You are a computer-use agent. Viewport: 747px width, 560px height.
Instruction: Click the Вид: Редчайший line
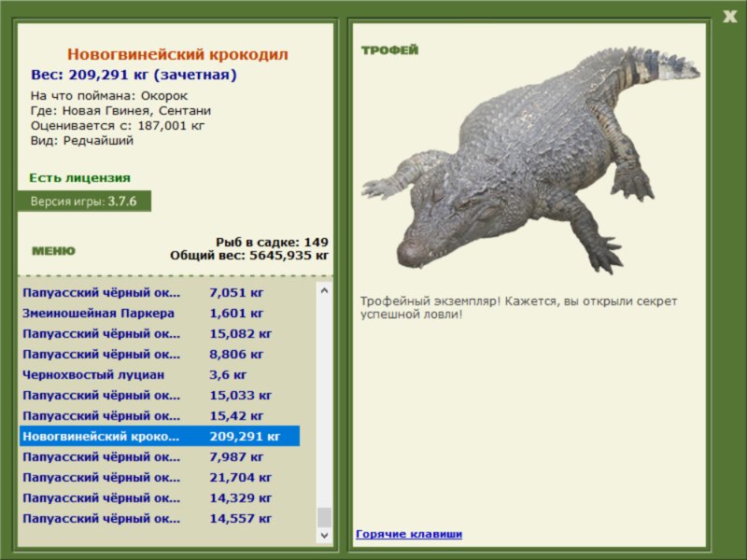(82, 141)
